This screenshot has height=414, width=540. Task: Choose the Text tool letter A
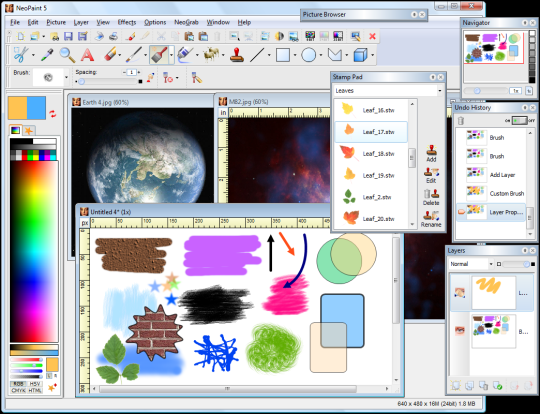(87, 55)
